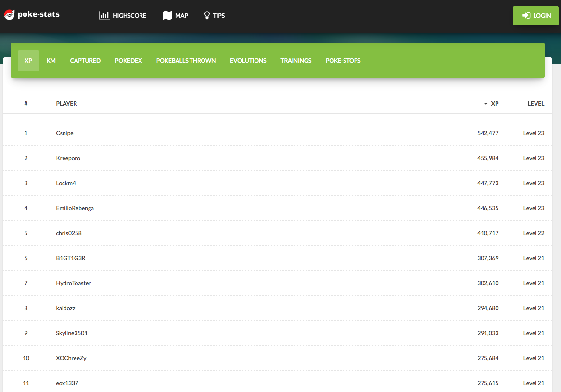561x392 pixels.
Task: Open the TRAININGS tab
Action: click(x=296, y=60)
